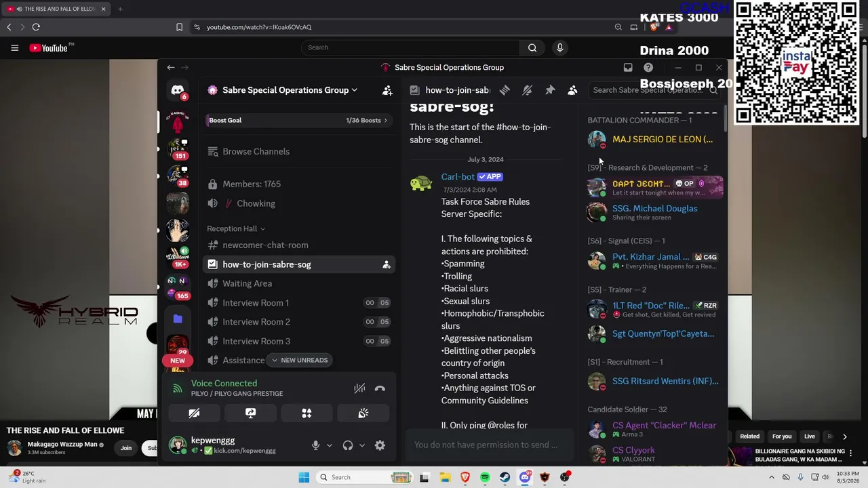The height and width of the screenshot is (488, 868).
Task: Click the browser address bar URL
Action: [x=259, y=27]
